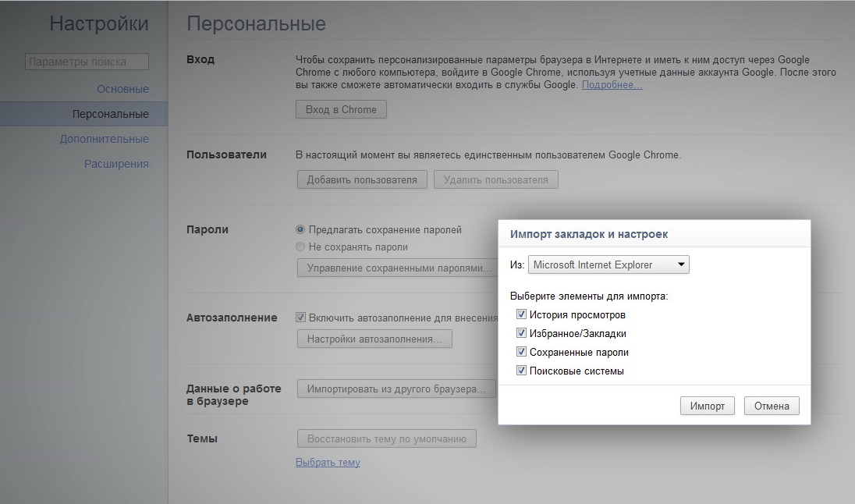
Task: Click 'Удалить пользователя' button
Action: point(495,179)
